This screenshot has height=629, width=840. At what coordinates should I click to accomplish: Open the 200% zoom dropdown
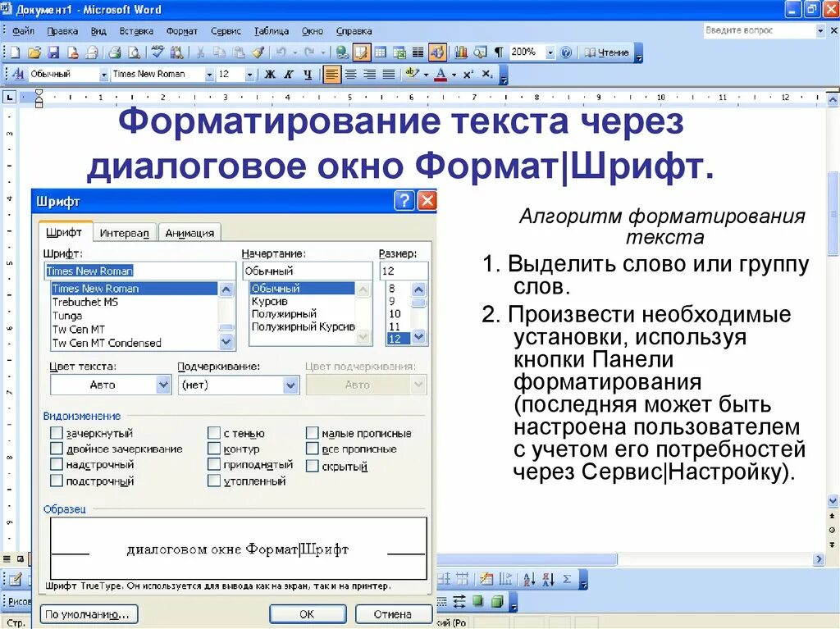coord(550,52)
